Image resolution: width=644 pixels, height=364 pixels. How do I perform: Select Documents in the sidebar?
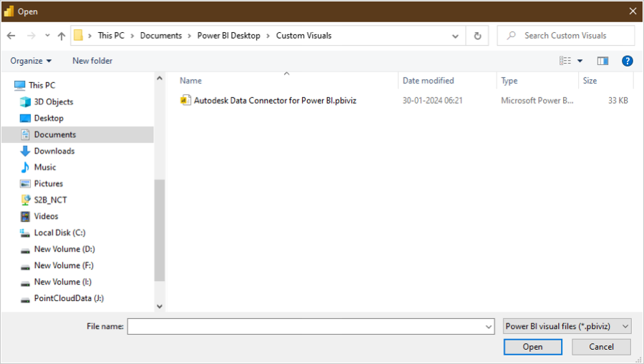pos(77,134)
